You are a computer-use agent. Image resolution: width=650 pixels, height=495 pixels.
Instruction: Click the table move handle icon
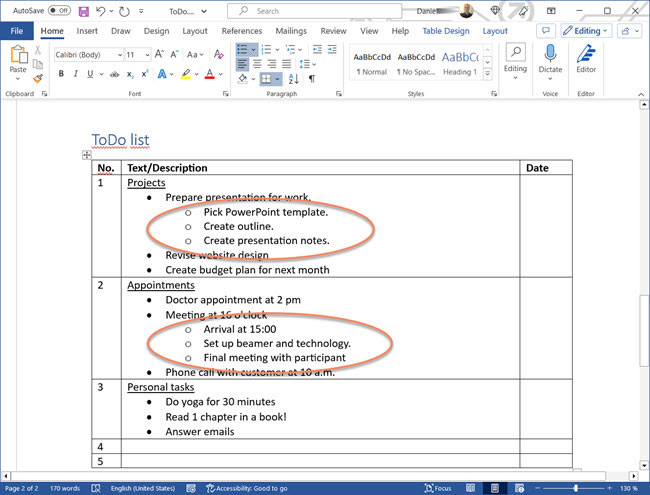86,155
